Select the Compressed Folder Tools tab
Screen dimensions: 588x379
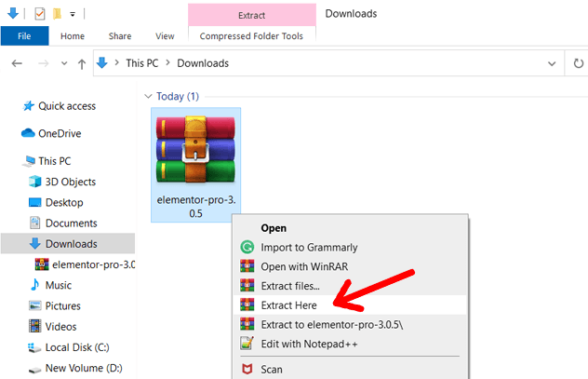click(251, 36)
